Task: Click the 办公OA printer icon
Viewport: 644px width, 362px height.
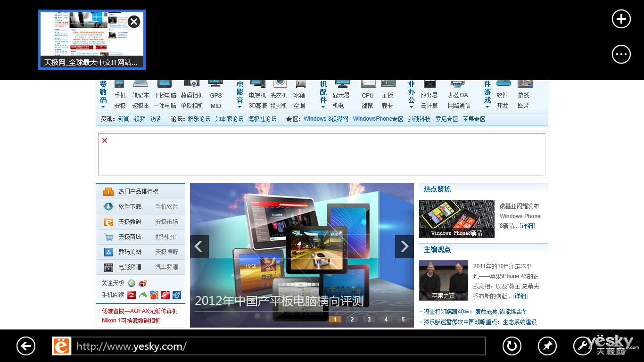Action: point(457,84)
